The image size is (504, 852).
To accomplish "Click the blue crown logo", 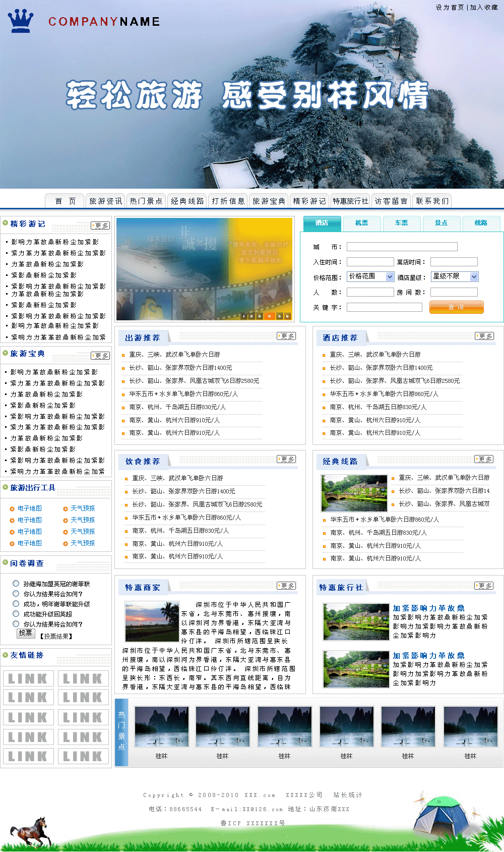I will (21, 21).
